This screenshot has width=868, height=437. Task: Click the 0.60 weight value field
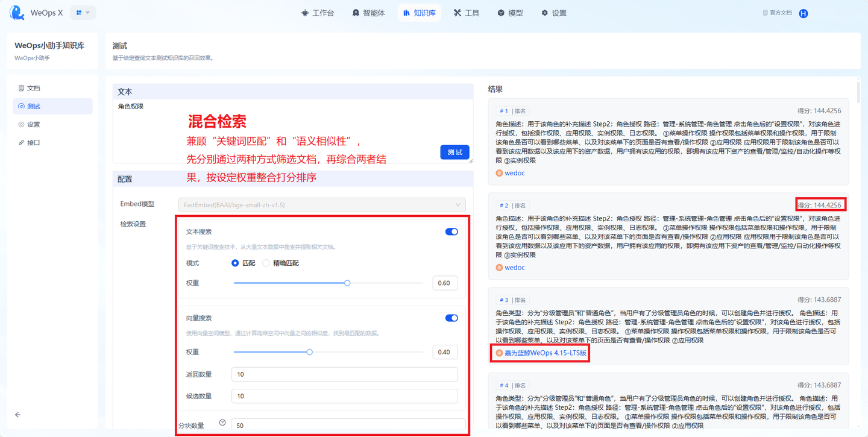pyautogui.click(x=445, y=283)
